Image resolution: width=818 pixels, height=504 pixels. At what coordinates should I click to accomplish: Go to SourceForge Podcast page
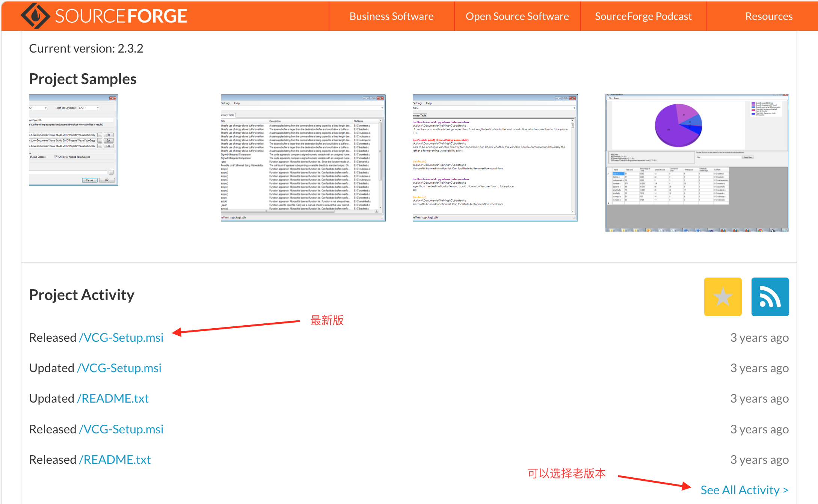[643, 16]
